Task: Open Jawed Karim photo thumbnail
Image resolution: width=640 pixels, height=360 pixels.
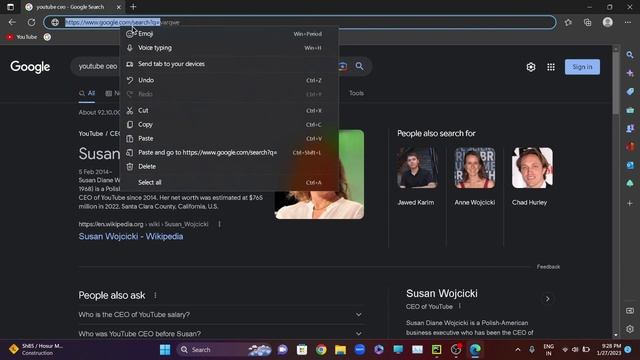Action: (417, 168)
